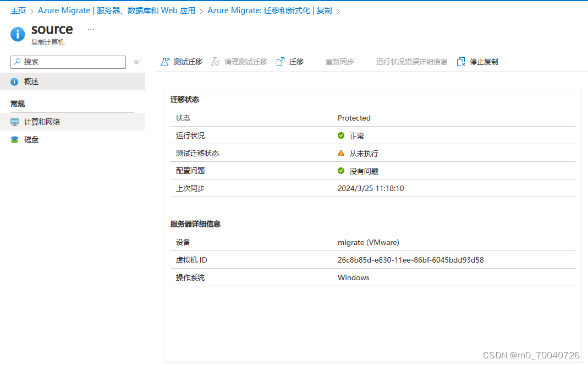The width and height of the screenshot is (588, 365).
Task: Click the 配置问题 row label
Action: click(190, 171)
